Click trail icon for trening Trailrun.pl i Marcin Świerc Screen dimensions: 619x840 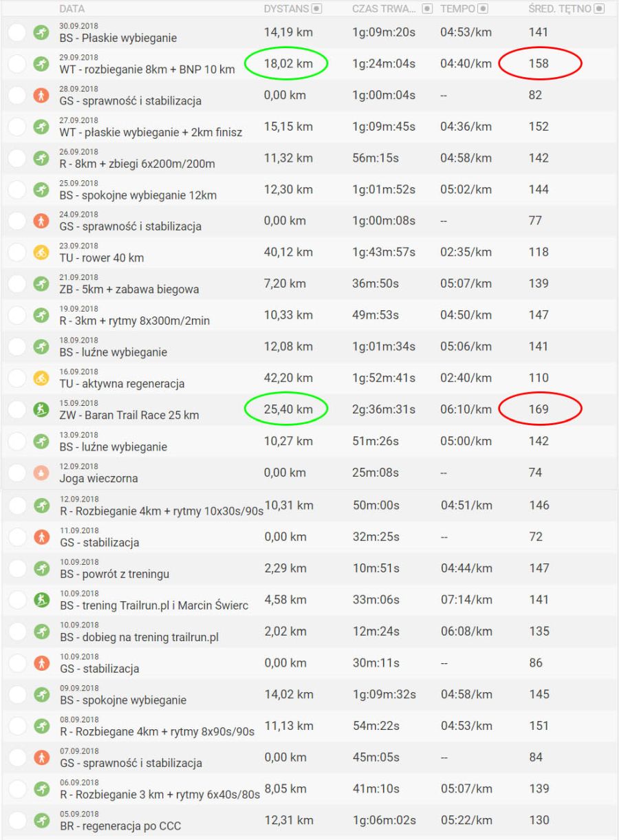click(41, 600)
